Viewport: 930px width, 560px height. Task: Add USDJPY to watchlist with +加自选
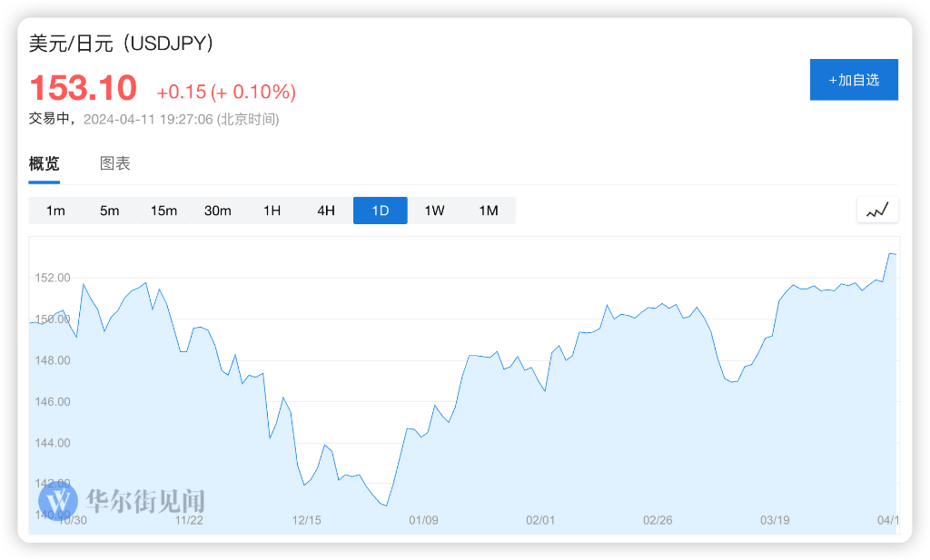(854, 80)
